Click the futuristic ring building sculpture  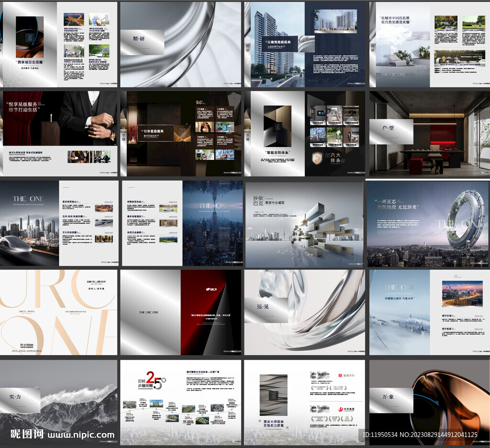(x=466, y=221)
